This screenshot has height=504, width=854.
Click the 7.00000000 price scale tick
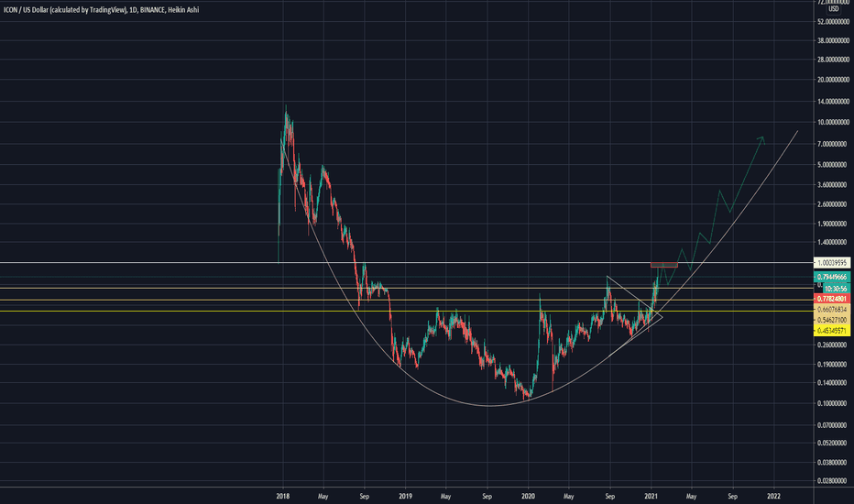click(833, 144)
